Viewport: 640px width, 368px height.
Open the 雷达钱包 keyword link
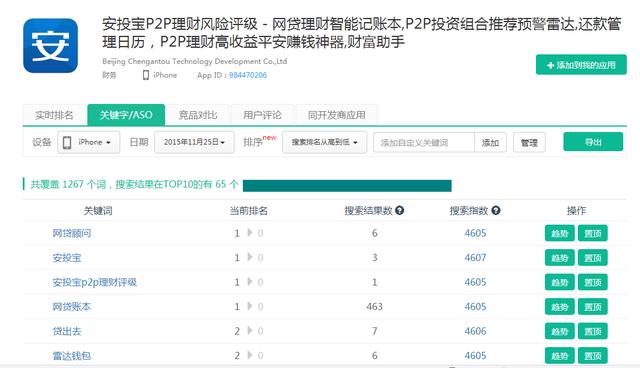pos(71,356)
